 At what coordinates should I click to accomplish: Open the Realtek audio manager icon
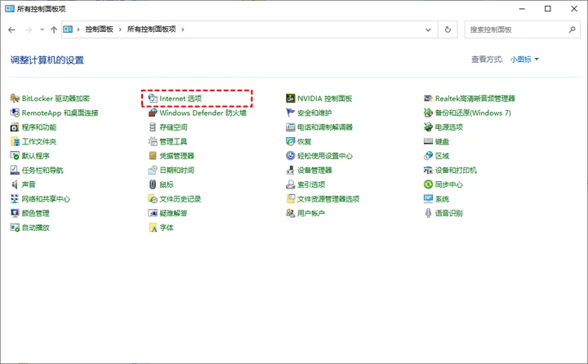coord(428,98)
